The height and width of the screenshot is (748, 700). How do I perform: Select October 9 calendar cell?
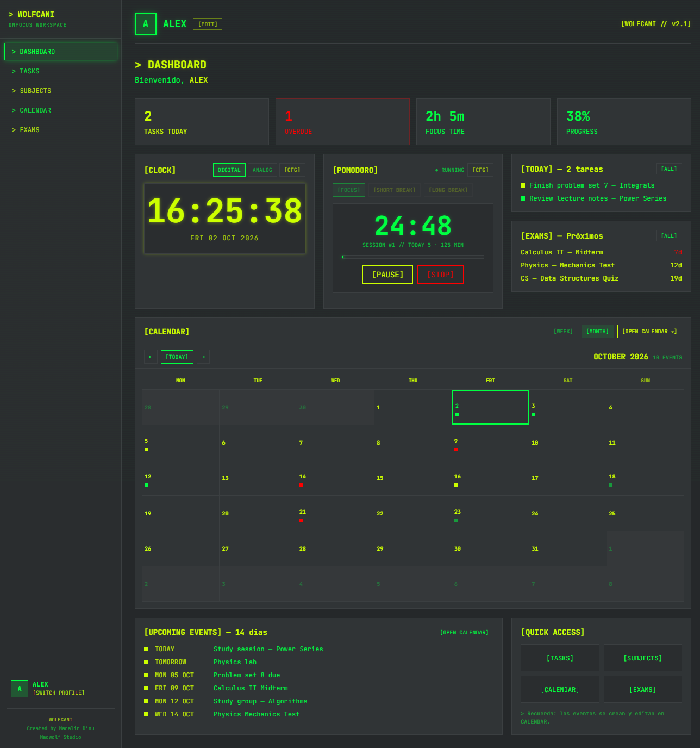[x=490, y=442]
